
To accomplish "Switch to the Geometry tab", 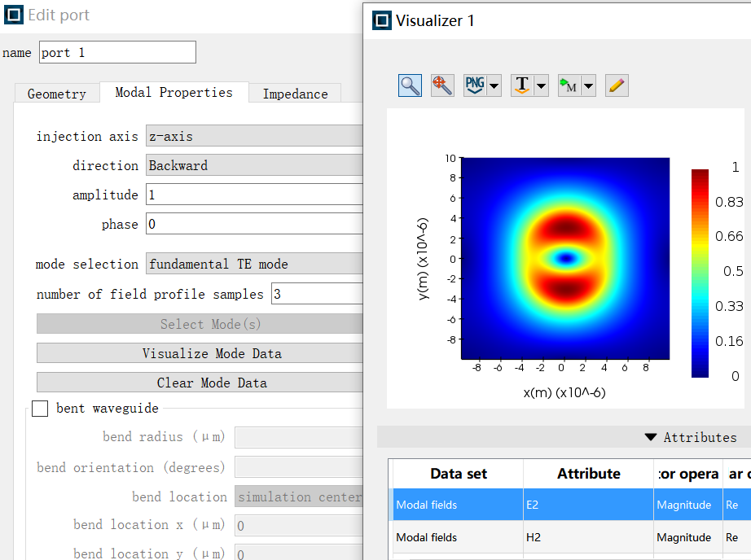I will coord(56,94).
